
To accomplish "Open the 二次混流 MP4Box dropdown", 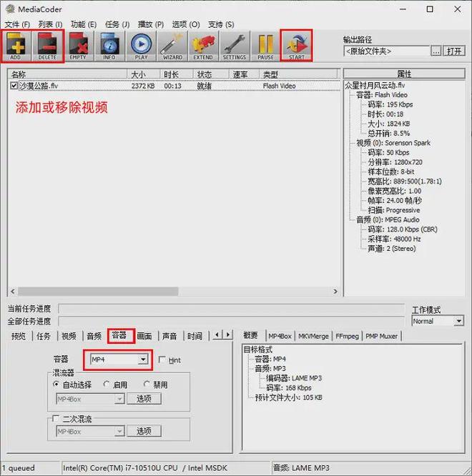I will coord(90,431).
